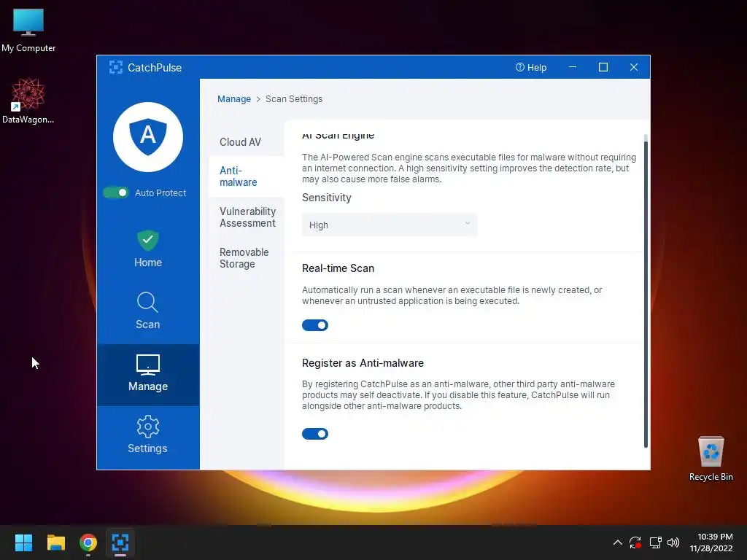The image size is (747, 560).
Task: Open File Explorer from the taskbar
Action: pyautogui.click(x=55, y=542)
